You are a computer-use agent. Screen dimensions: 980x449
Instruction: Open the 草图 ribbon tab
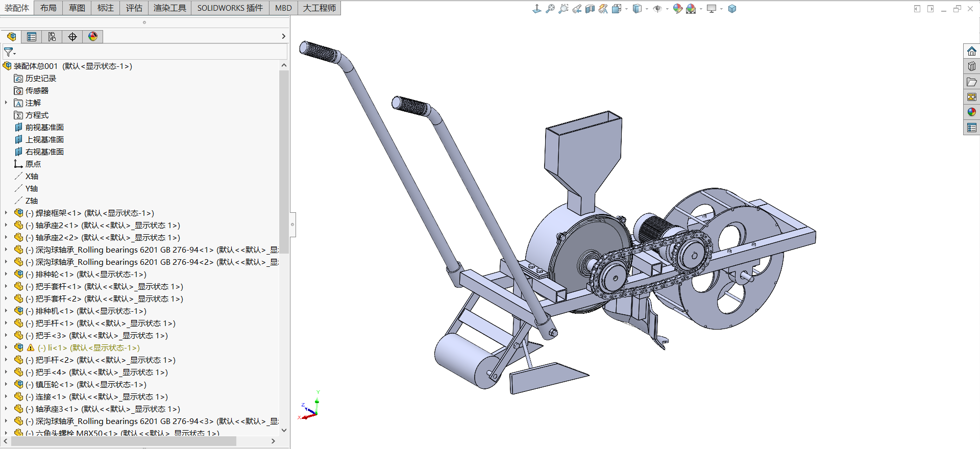[77, 8]
